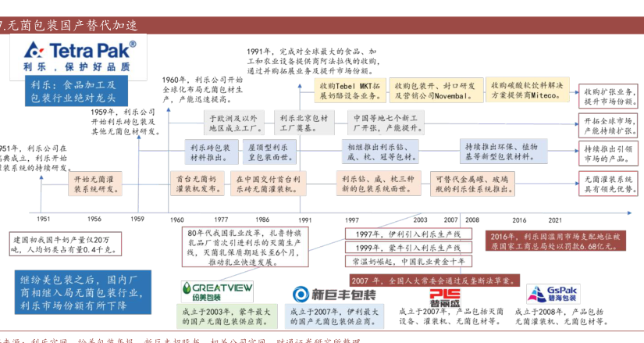
Task: Click box mentioning 'Miteco' acquisition
Action: 528,90
